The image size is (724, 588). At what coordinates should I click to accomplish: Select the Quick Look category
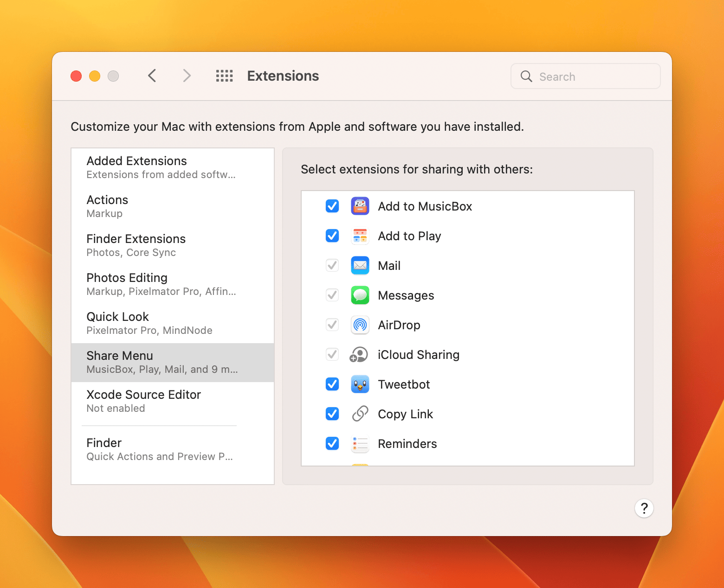(x=173, y=323)
